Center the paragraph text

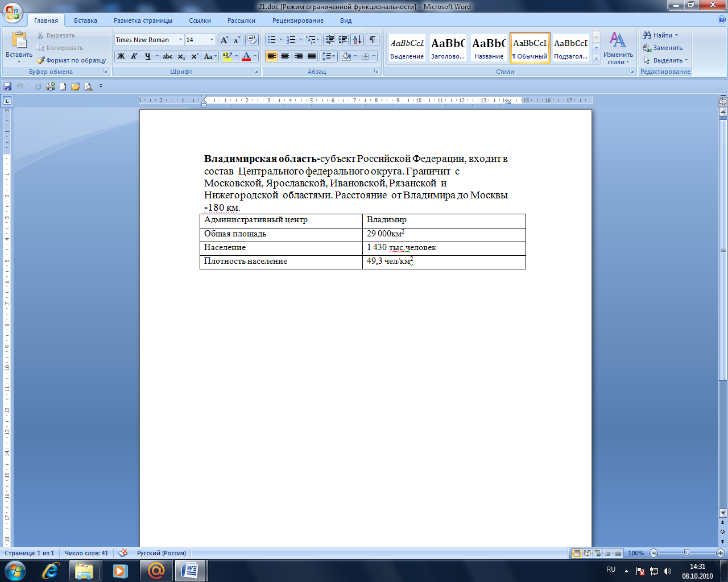285,56
